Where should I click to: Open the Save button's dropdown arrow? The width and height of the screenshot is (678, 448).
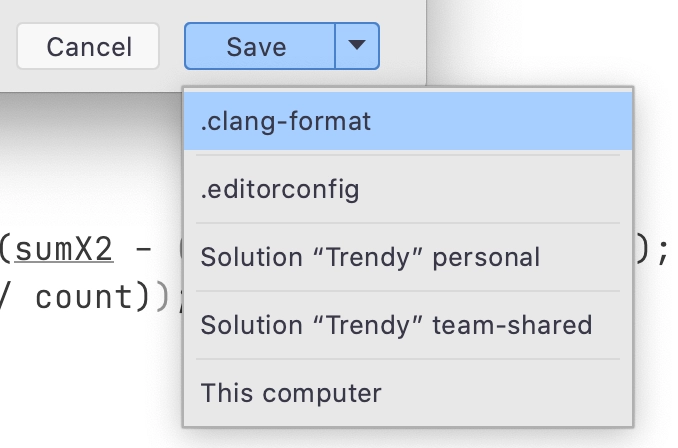tap(357, 46)
